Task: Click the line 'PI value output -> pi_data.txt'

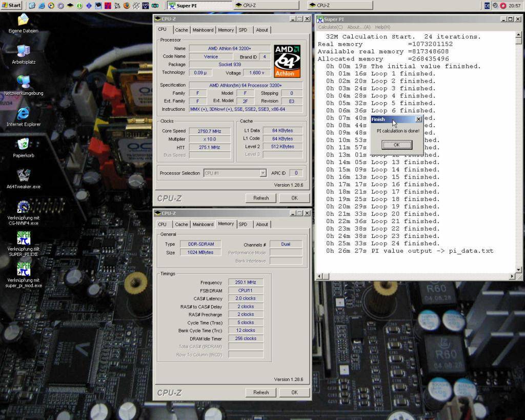Action: point(432,251)
